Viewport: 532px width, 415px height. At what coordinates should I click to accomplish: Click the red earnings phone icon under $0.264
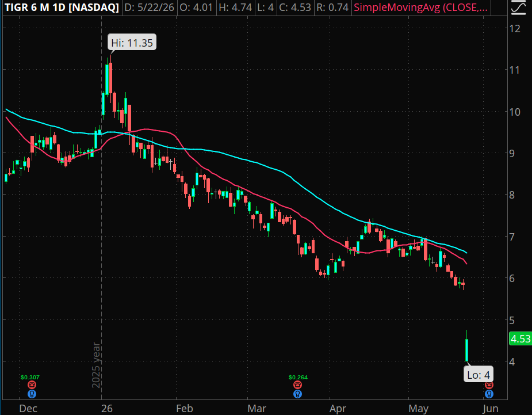click(297, 384)
